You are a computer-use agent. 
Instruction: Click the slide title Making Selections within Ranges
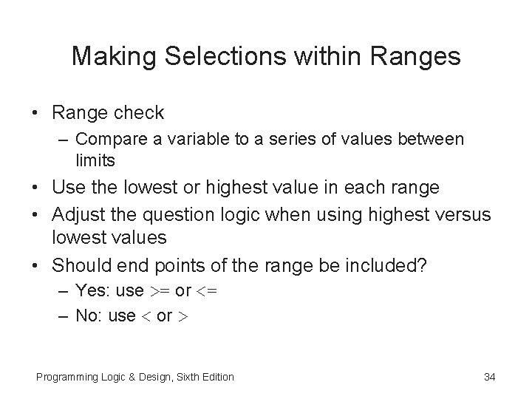click(x=266, y=57)
